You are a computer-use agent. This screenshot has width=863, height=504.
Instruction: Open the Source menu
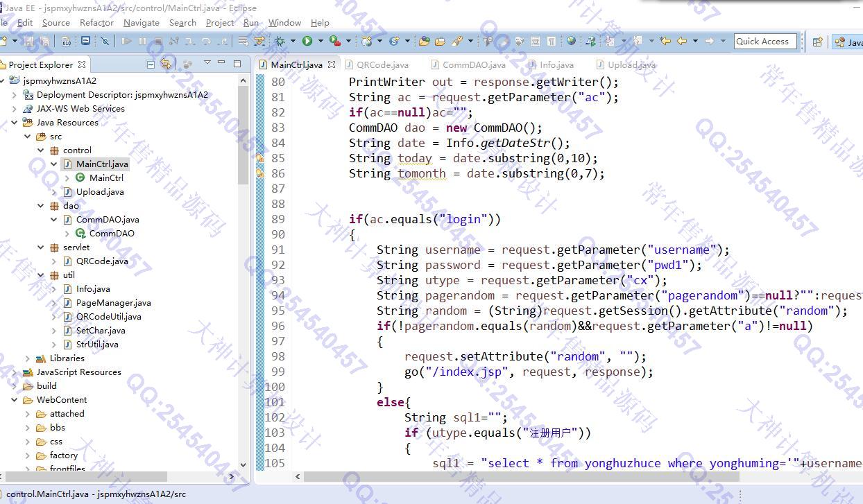pos(56,22)
